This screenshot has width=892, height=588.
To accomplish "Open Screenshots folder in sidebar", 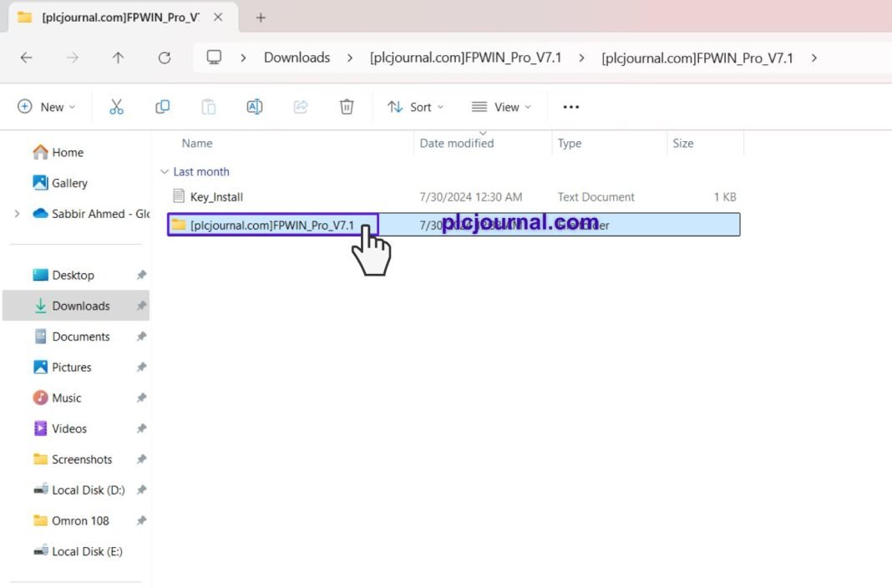I will [x=73, y=459].
